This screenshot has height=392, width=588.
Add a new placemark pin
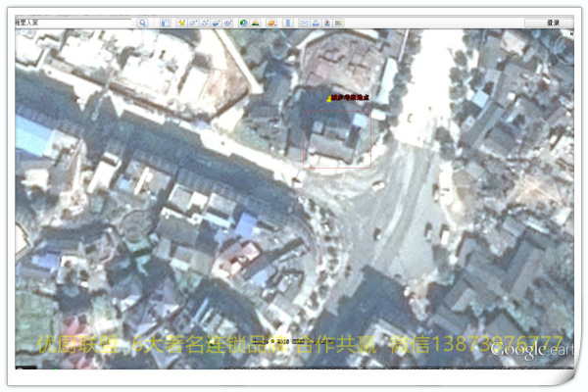[x=181, y=23]
